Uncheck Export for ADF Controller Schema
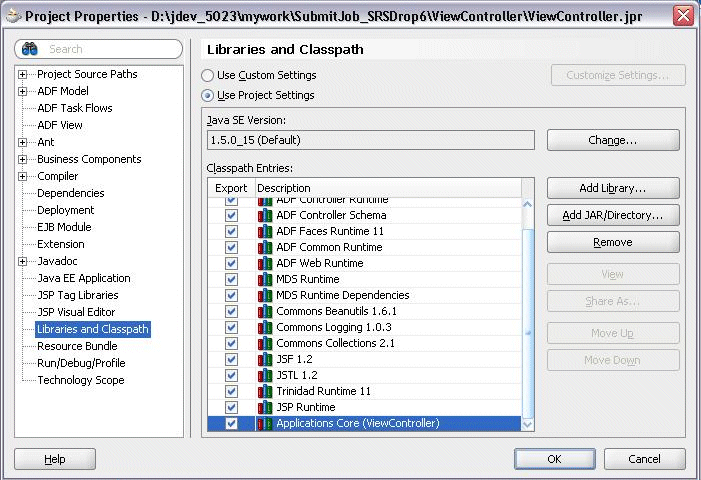This screenshot has width=701, height=480. (x=231, y=215)
